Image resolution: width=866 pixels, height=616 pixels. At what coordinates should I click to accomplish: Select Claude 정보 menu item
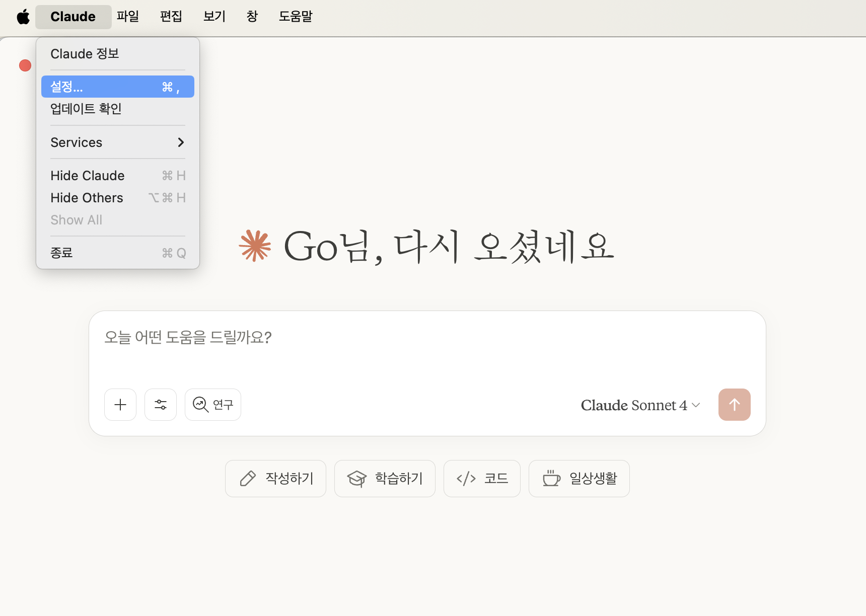point(118,54)
